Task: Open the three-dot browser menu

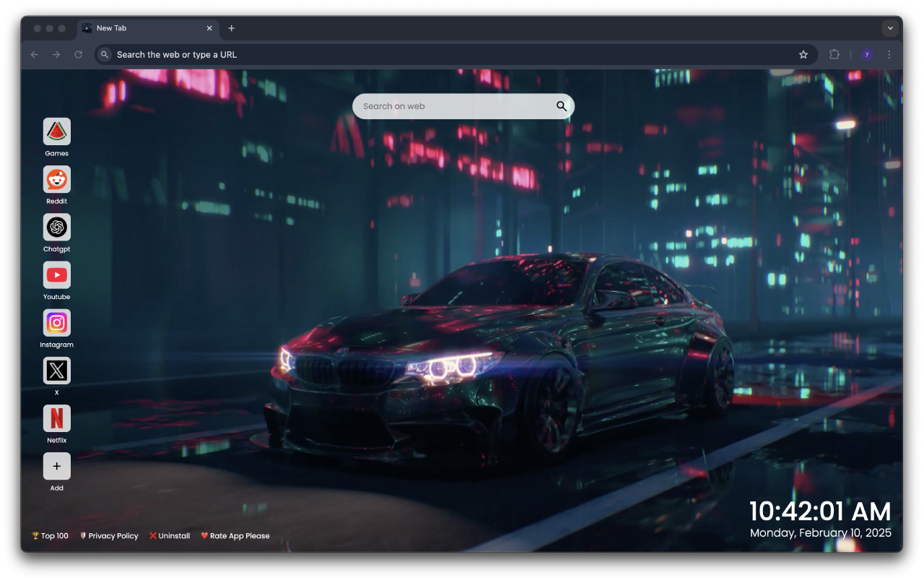Action: click(x=889, y=54)
